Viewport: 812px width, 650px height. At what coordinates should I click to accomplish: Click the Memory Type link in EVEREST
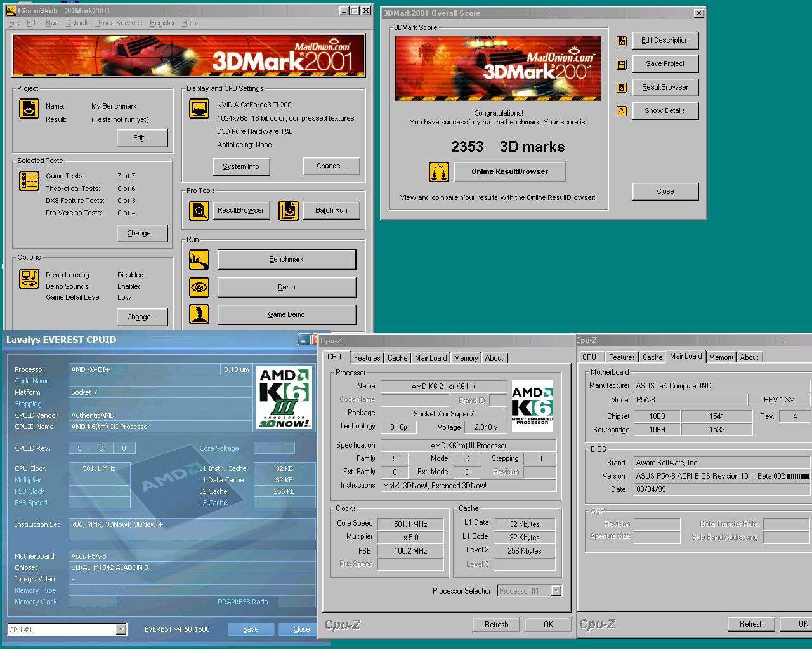point(36,590)
